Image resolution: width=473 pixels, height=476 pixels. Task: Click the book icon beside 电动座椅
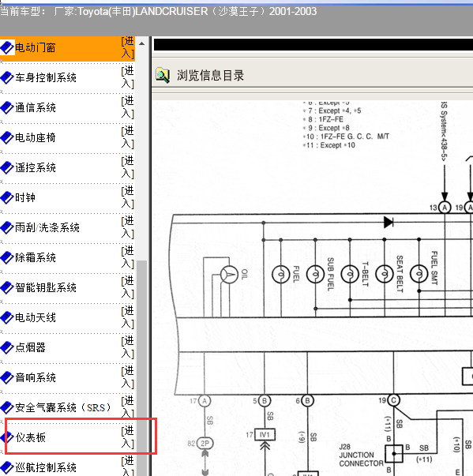pyautogui.click(x=7, y=137)
